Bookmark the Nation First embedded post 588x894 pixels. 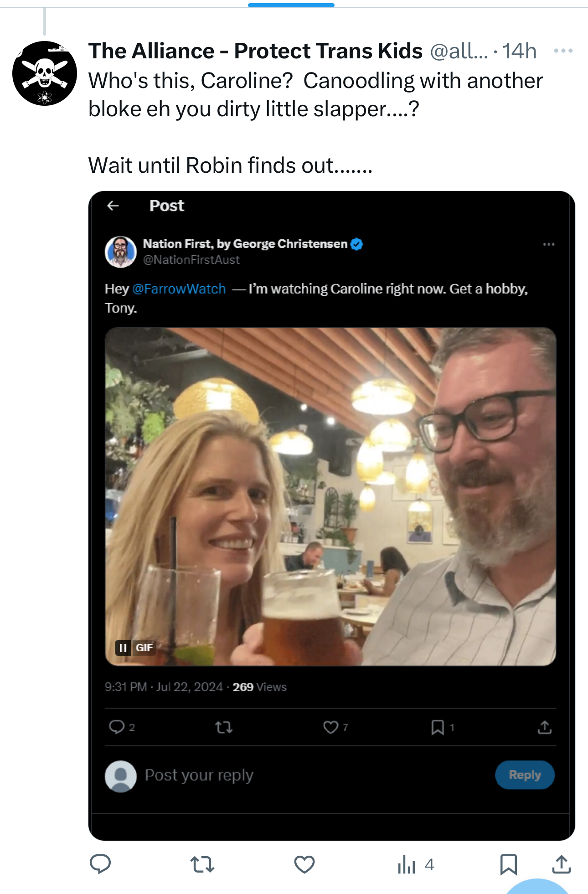[x=438, y=727]
